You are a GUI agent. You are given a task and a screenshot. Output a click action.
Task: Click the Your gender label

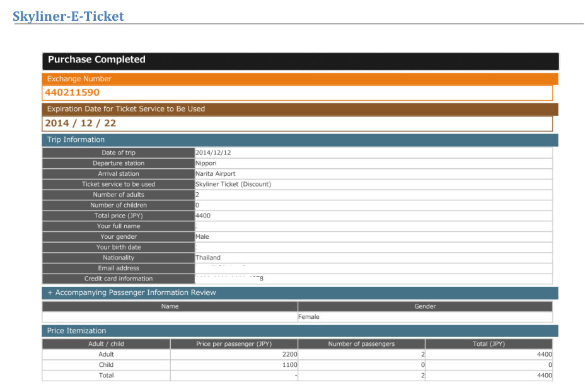[119, 236]
